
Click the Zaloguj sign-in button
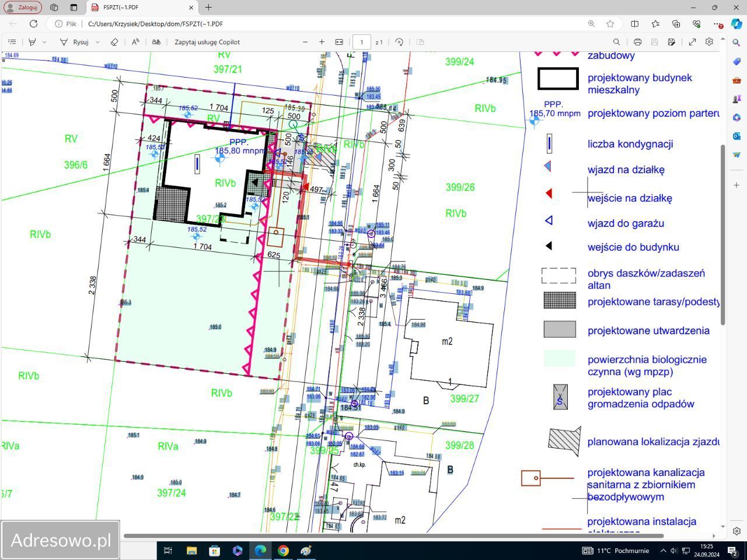tap(23, 8)
